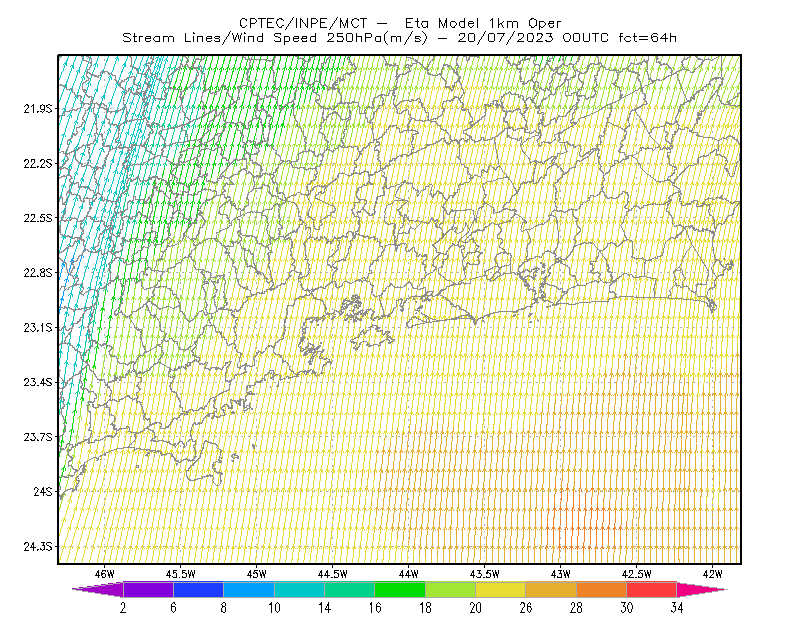This screenshot has height=618, width=800.
Task: Click the longitude label 45W
Action: (x=257, y=574)
